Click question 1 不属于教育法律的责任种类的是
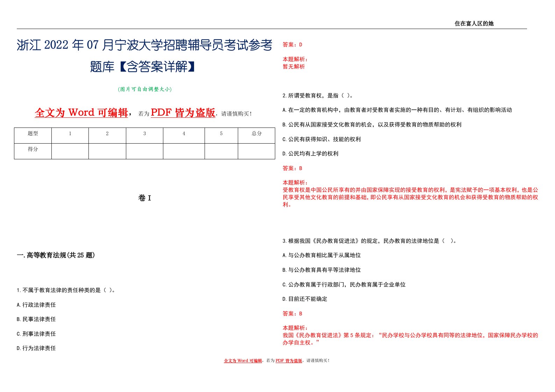 point(66,290)
